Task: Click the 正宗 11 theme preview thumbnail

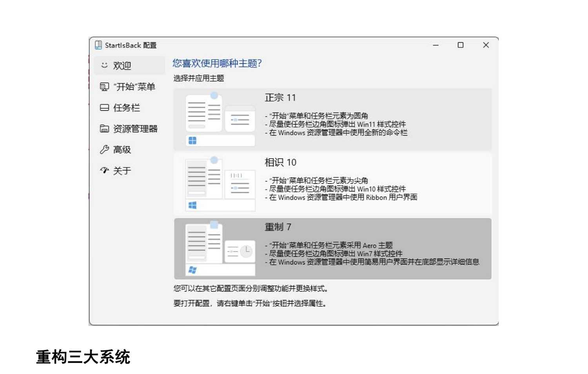Action: click(220, 120)
